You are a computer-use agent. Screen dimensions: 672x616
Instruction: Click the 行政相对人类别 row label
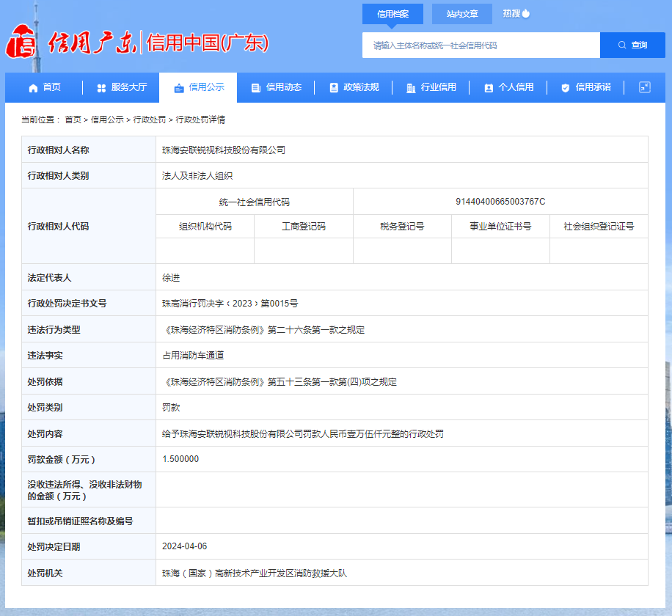point(58,175)
